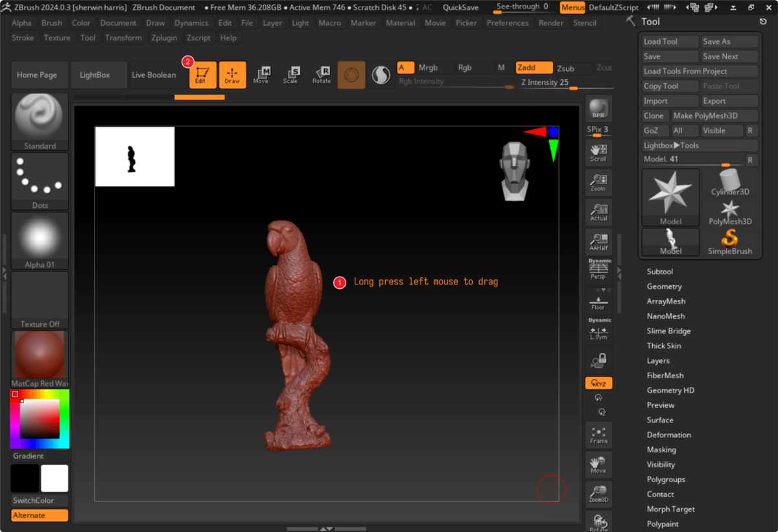This screenshot has height=532, width=778.
Task: Open the Zplugin menu
Action: [164, 38]
